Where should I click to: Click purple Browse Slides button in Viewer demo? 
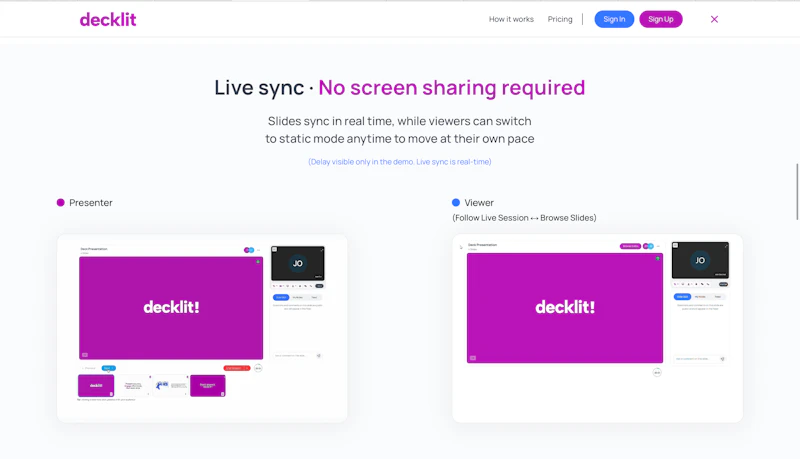(631, 246)
